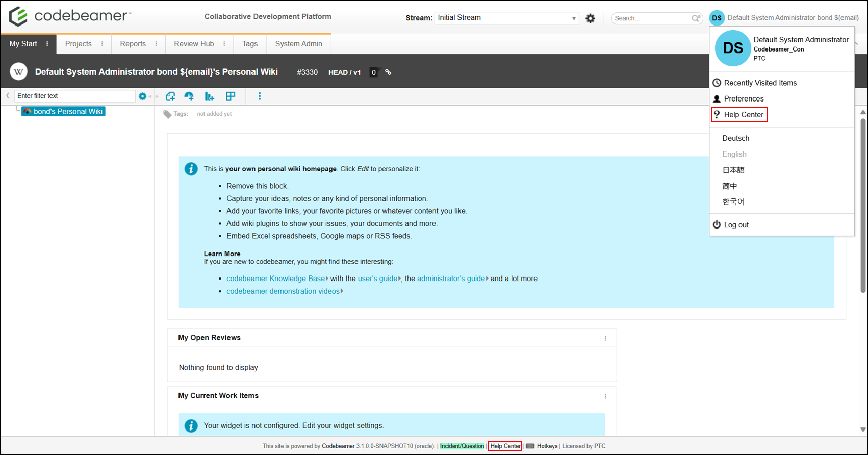Switch to the Review Hub tab
Viewport: 868px width, 455px height.
point(194,44)
